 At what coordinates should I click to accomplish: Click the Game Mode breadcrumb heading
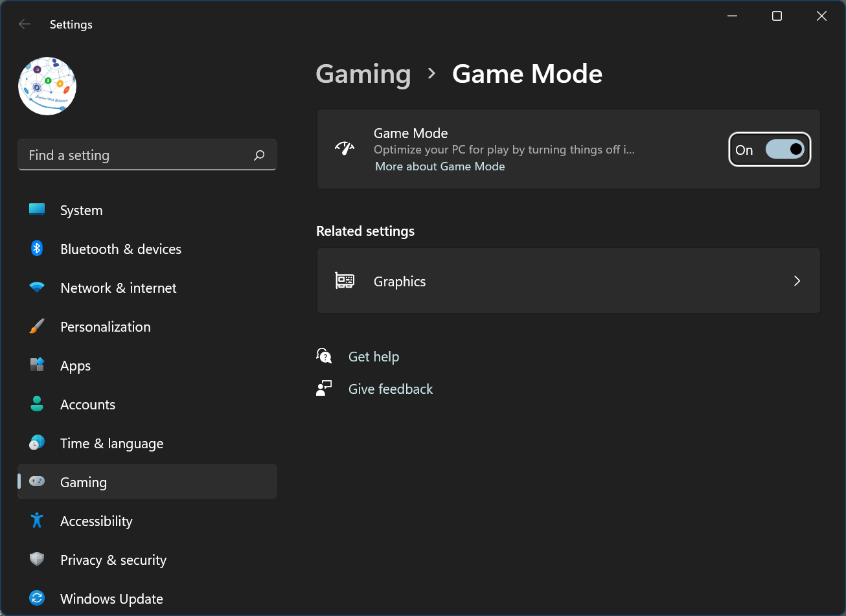click(x=527, y=74)
